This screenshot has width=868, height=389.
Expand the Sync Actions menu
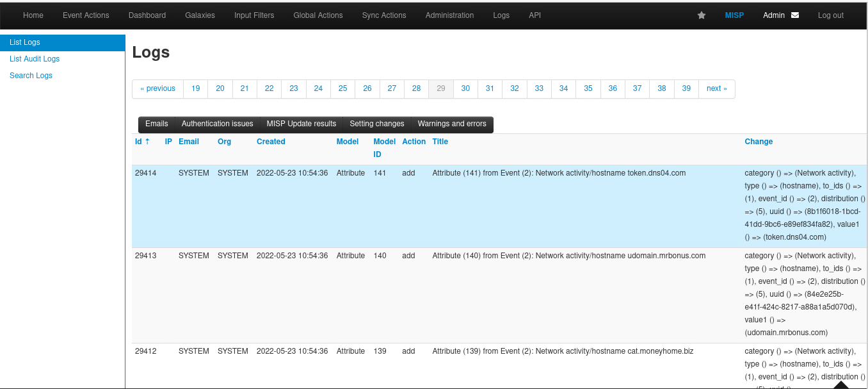pyautogui.click(x=383, y=15)
